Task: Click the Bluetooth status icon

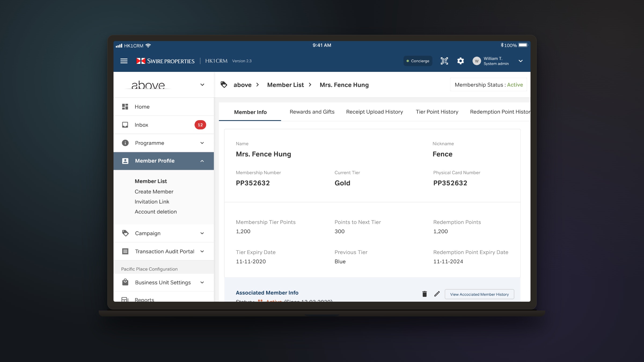Action: coord(502,45)
